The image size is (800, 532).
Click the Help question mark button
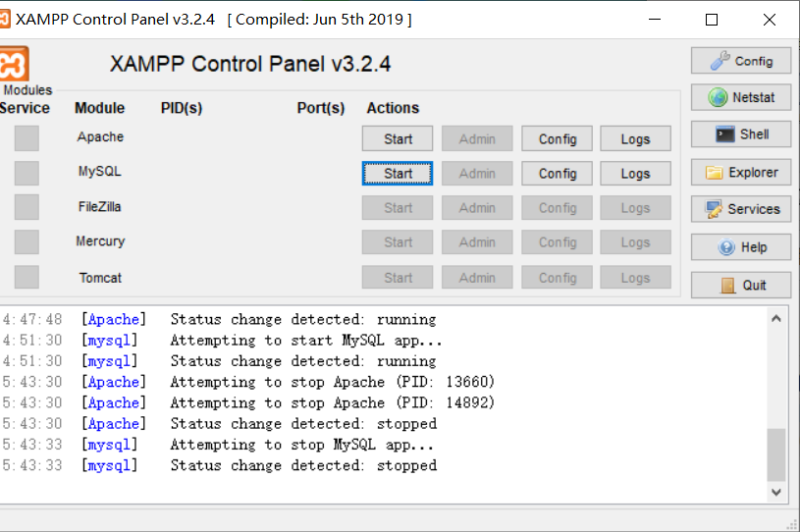741,247
